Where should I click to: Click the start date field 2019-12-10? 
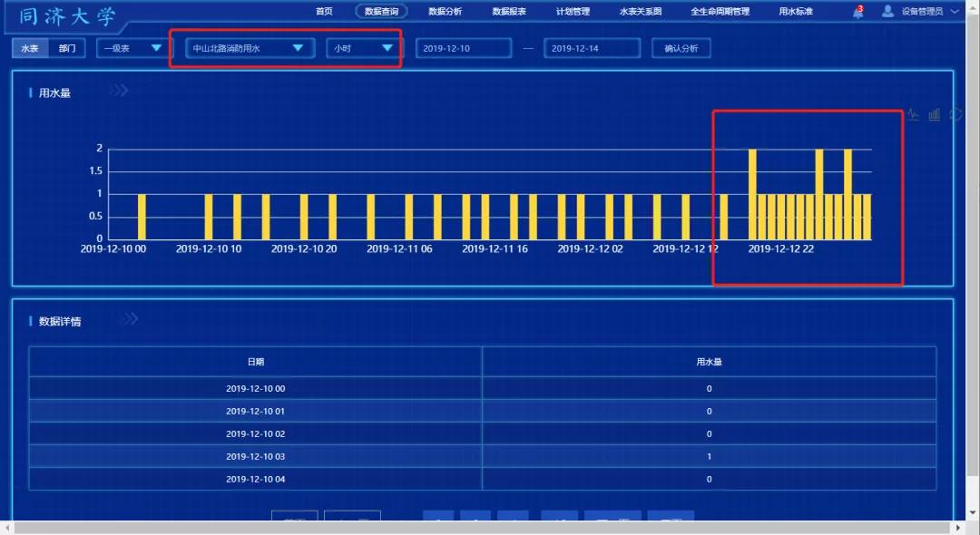459,48
